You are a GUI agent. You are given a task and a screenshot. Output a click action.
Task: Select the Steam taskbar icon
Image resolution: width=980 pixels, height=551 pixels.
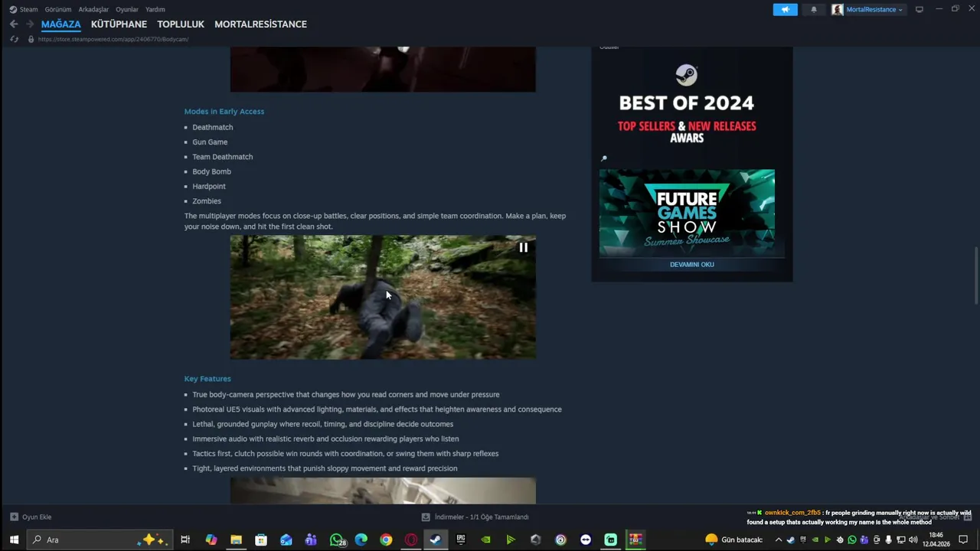436,540
